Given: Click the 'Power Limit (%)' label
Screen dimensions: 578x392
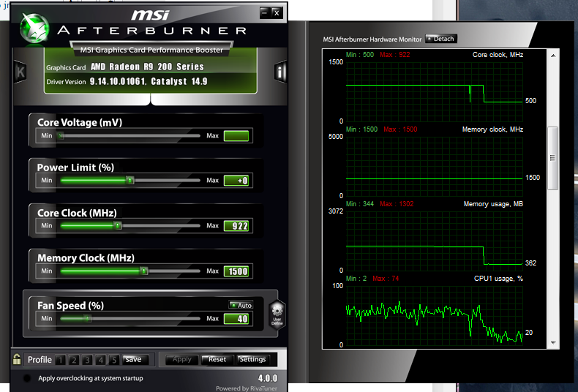Looking at the screenshot, I should point(75,167).
